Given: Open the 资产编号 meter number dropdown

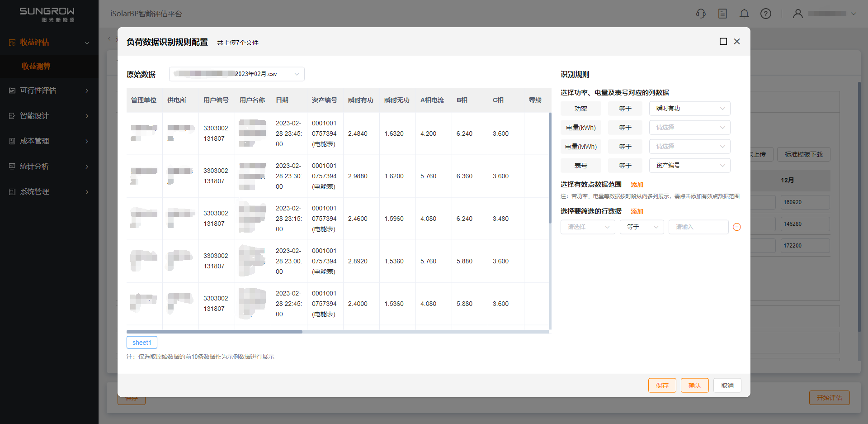Looking at the screenshot, I should pos(689,166).
